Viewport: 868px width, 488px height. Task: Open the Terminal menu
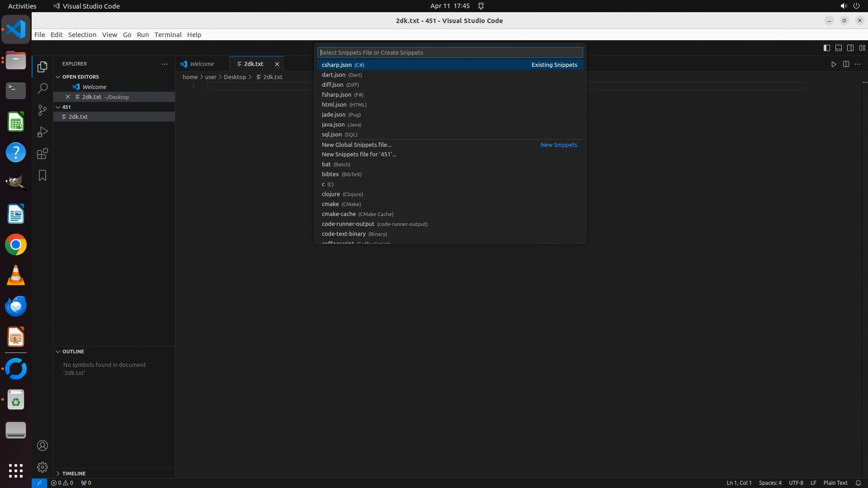click(x=168, y=35)
